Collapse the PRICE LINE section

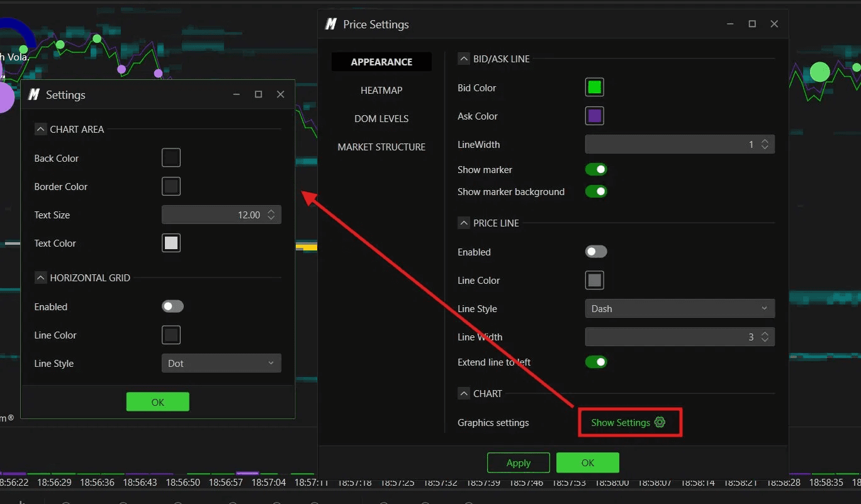pos(464,223)
